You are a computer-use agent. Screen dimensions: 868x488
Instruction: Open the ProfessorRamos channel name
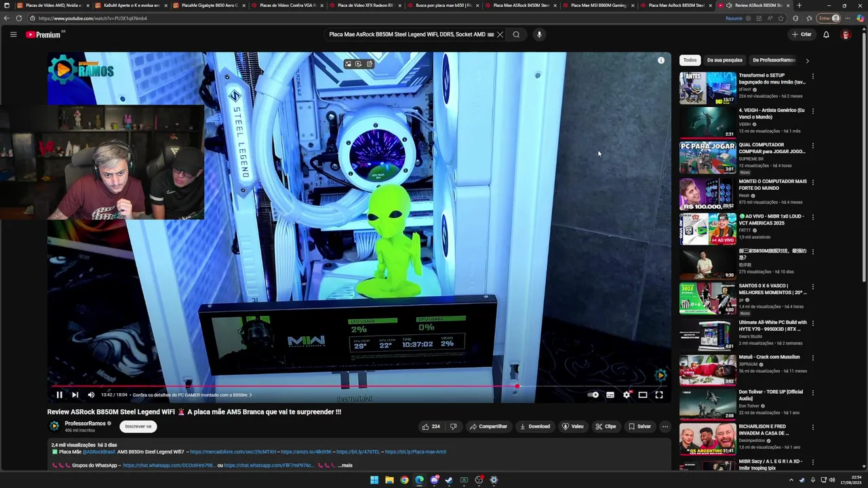(85, 424)
